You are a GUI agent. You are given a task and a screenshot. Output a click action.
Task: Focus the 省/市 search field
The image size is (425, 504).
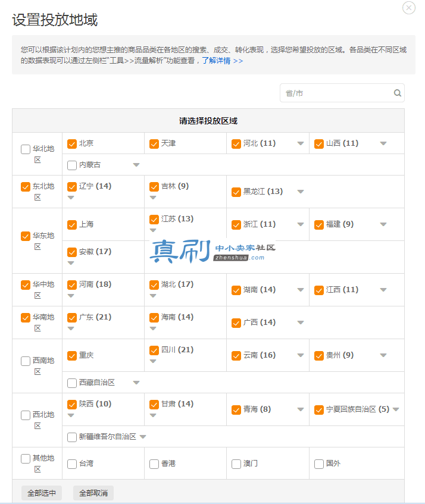pos(342,93)
